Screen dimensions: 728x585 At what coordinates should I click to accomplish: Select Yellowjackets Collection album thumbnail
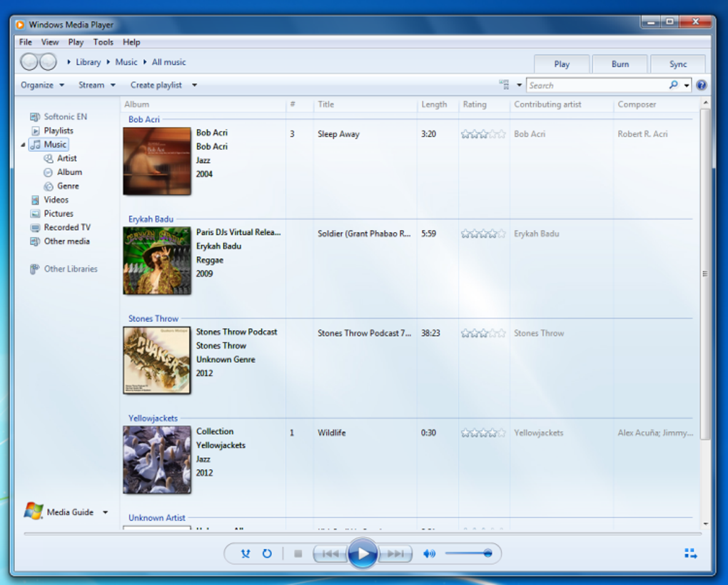click(x=157, y=459)
